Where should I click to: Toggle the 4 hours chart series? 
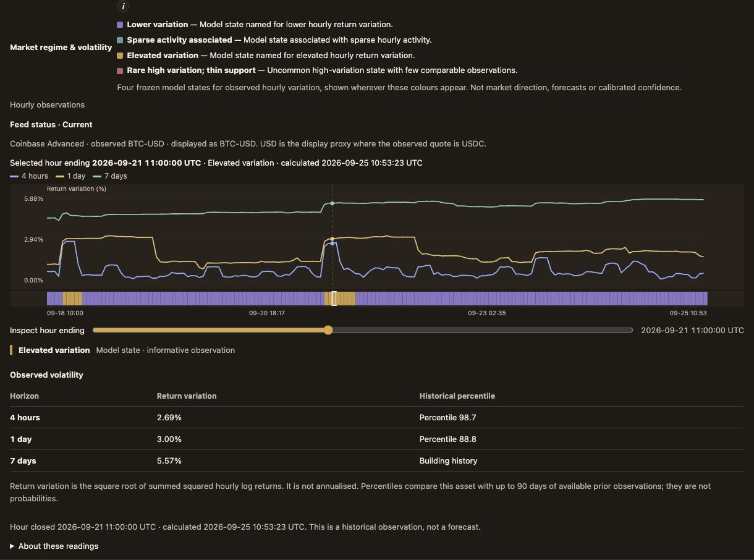[29, 176]
